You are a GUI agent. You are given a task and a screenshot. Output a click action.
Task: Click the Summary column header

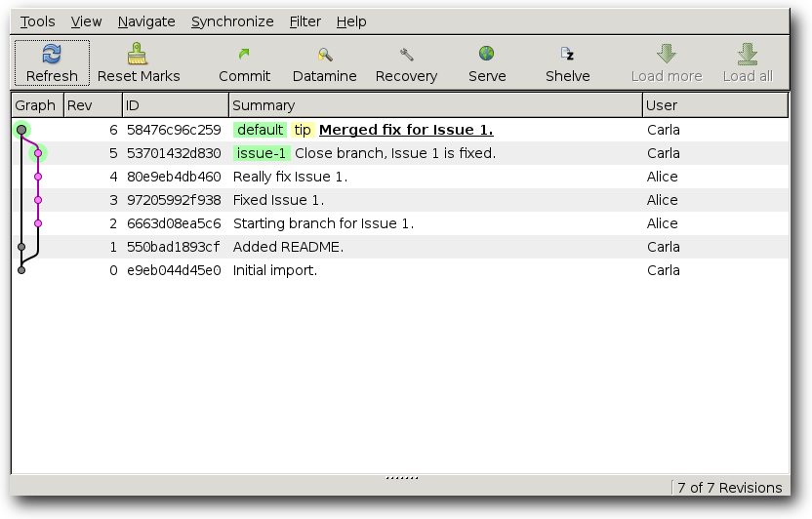click(435, 105)
